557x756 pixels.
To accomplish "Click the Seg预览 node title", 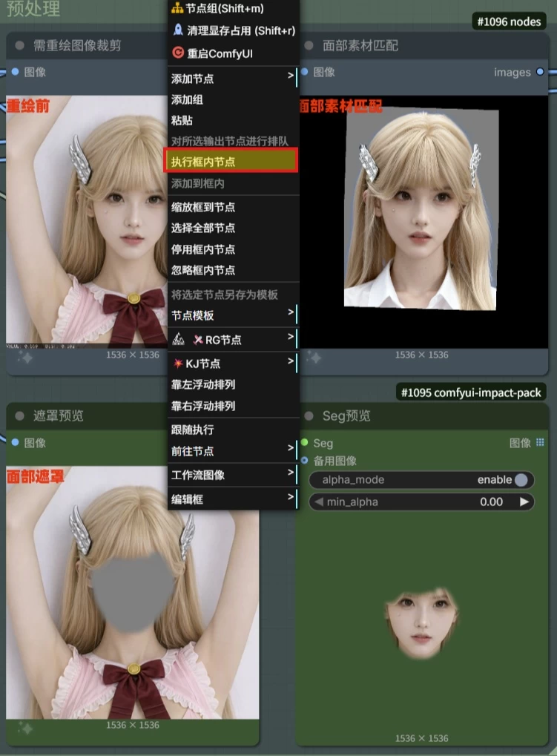I will point(346,415).
